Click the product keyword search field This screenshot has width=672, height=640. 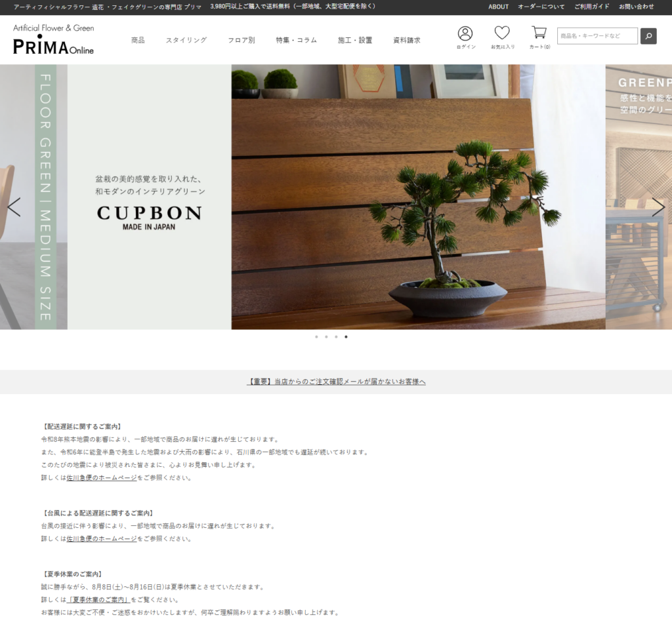[597, 36]
